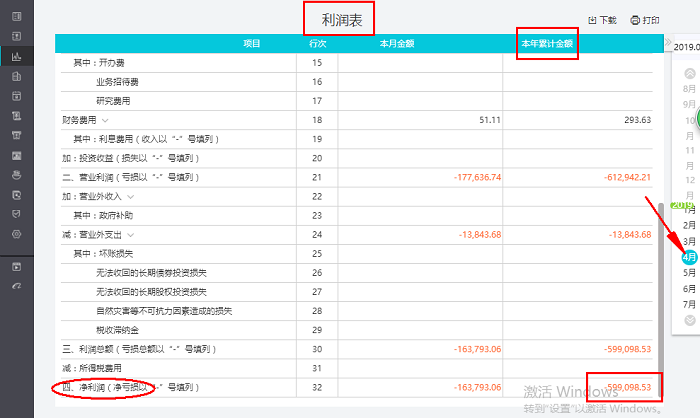The image size is (700, 418).
Task: Select the 四、净利润 row label
Action: click(130, 387)
